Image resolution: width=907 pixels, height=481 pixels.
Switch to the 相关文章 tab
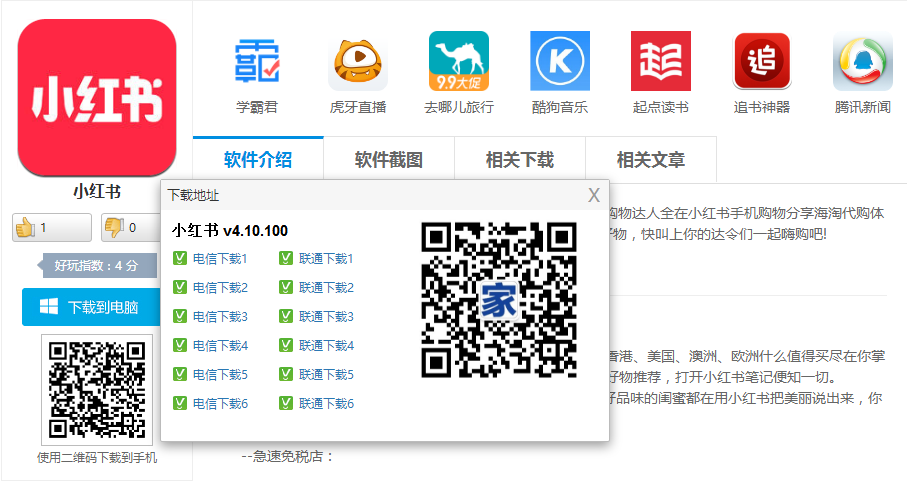[x=651, y=160]
